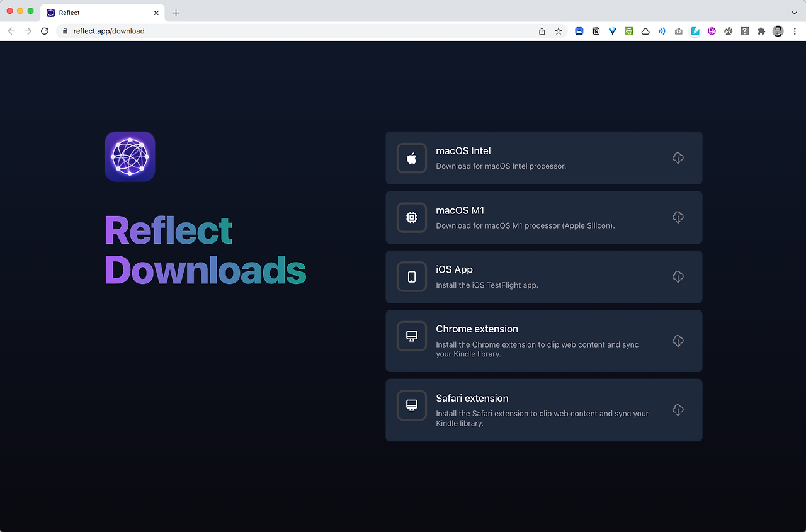
Task: Click the Chrome extension title
Action: 477,329
